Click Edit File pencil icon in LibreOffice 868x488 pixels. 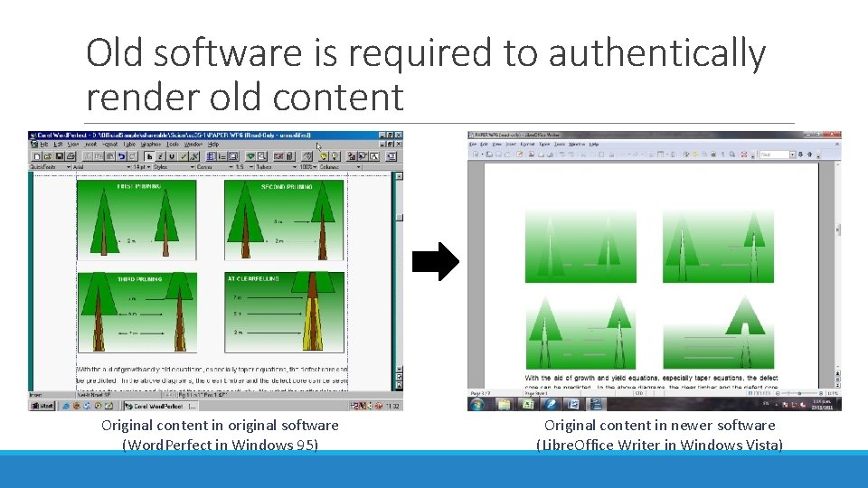pyautogui.click(x=519, y=155)
